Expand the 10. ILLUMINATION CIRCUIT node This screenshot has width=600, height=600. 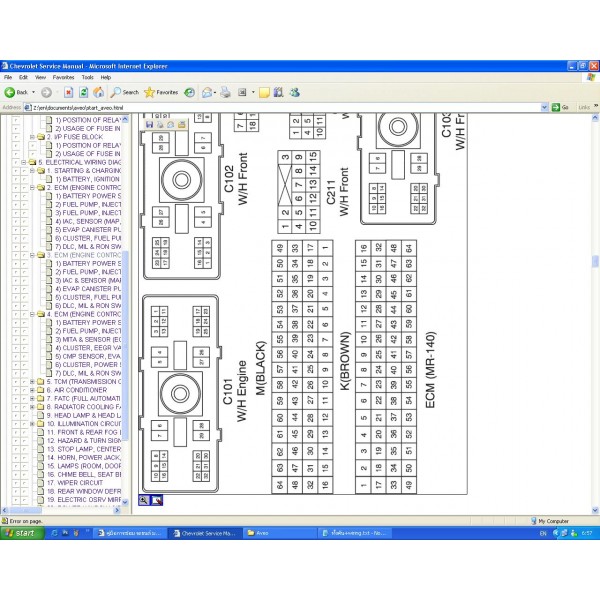(33, 424)
